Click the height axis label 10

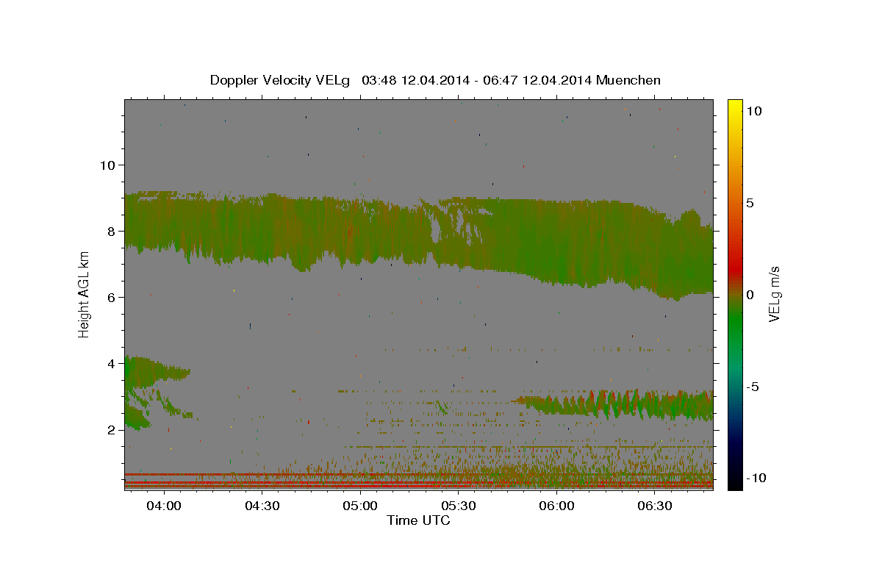click(x=107, y=165)
